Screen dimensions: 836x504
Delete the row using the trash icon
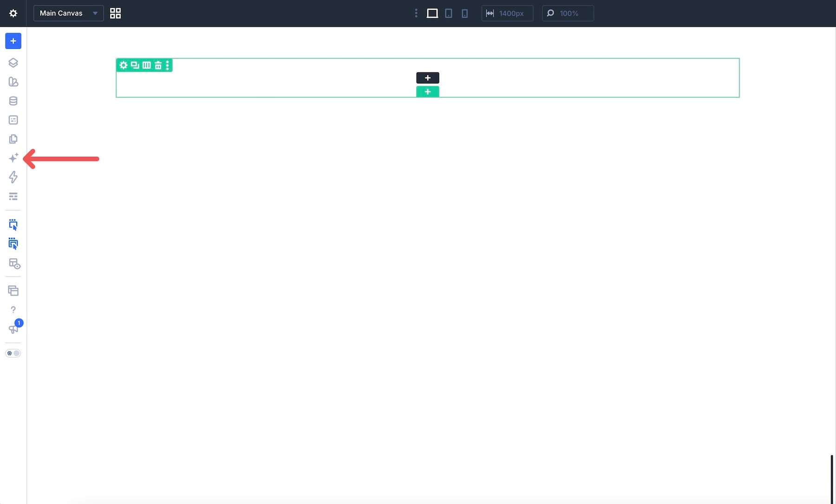(x=158, y=65)
